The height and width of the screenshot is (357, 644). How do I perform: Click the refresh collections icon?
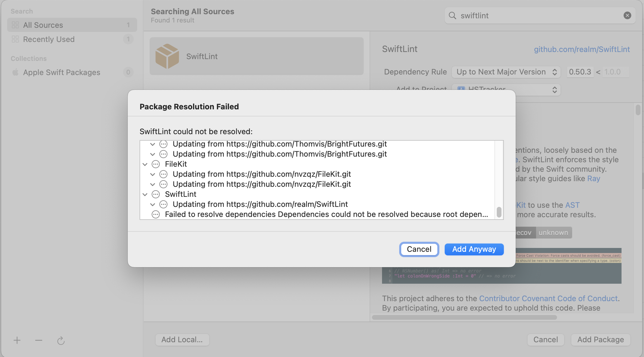pyautogui.click(x=61, y=341)
